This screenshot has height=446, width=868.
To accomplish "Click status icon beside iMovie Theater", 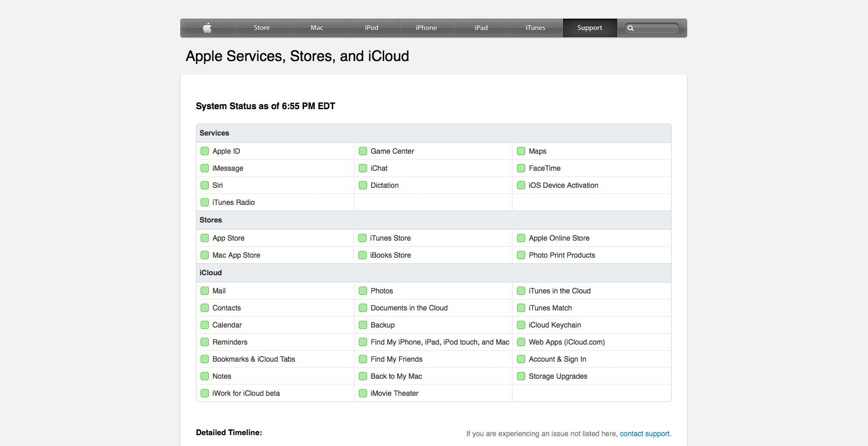I will tap(363, 393).
